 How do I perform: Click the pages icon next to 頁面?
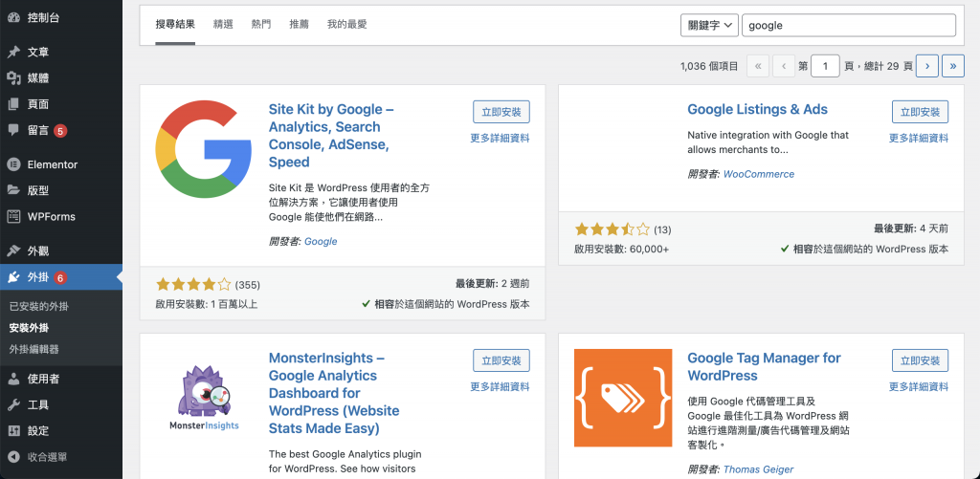tap(13, 104)
